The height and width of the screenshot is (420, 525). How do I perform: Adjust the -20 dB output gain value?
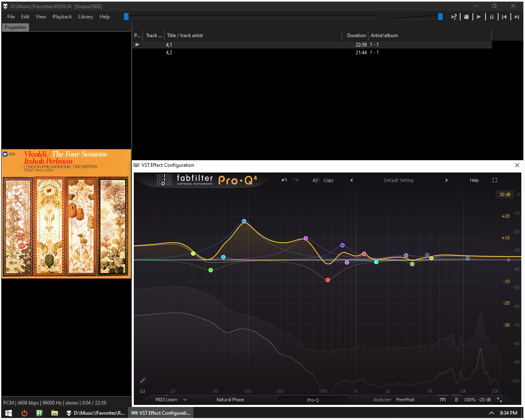[x=485, y=400]
